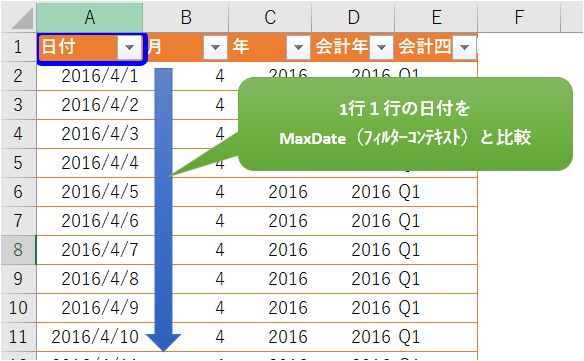The width and height of the screenshot is (584, 361).
Task: Select row 5 header
Action: click(18, 163)
